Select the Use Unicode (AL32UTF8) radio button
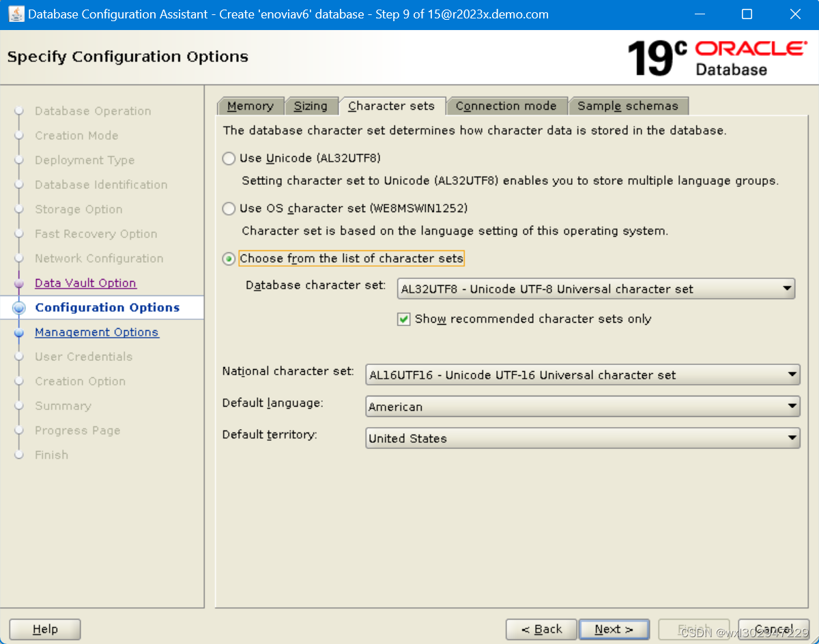 pyautogui.click(x=229, y=158)
